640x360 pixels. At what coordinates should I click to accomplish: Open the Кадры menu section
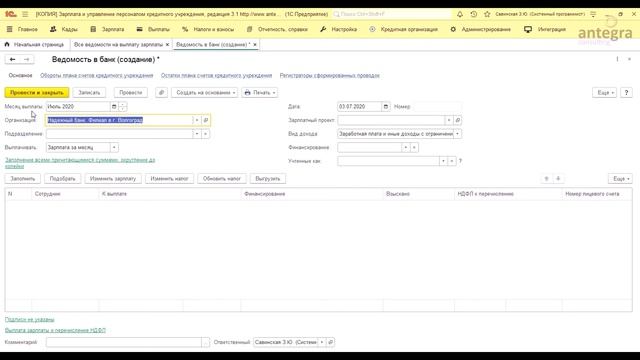64,29
